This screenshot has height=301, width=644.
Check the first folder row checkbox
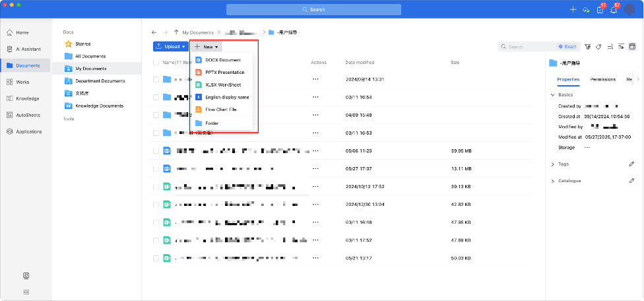coord(156,79)
